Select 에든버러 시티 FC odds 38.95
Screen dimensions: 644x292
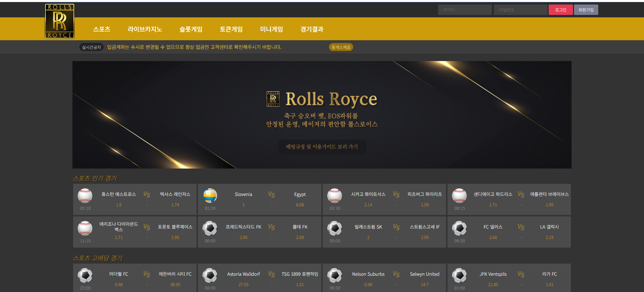(175, 285)
